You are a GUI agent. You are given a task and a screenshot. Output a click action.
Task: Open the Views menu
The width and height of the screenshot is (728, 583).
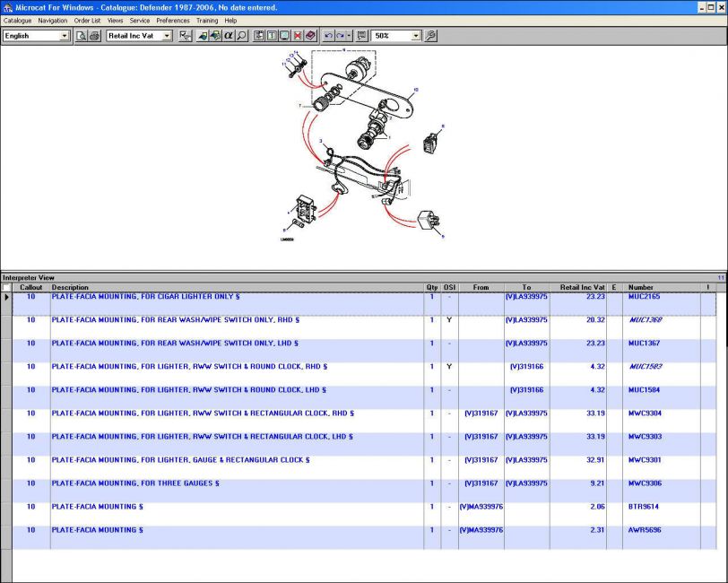pos(115,21)
